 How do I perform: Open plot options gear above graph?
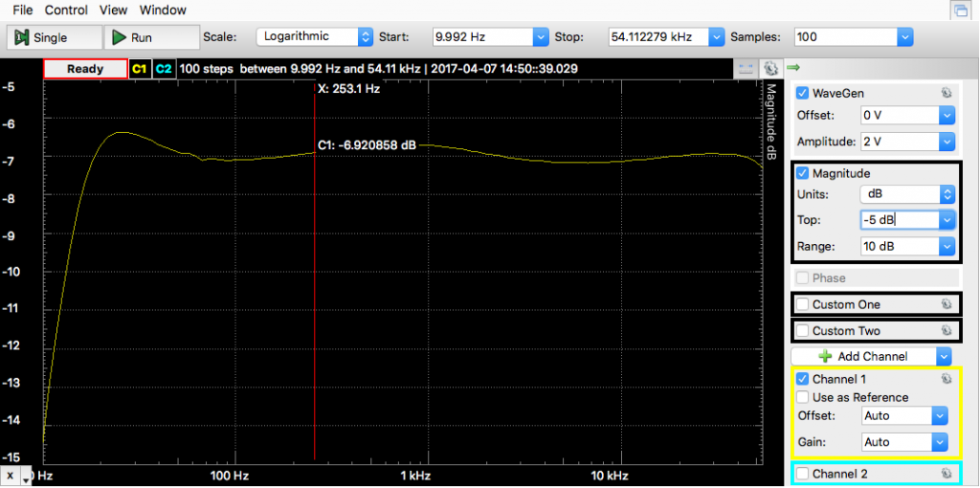coord(770,68)
